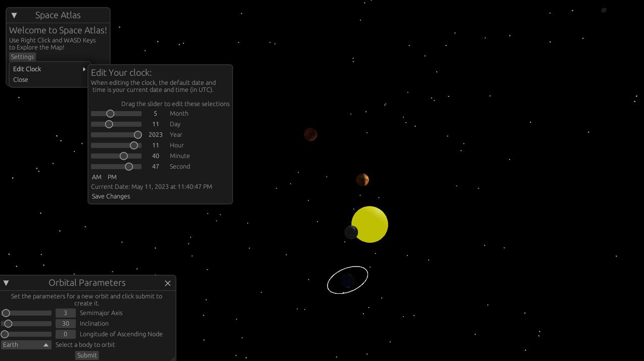Select the reddish planet near the clock panel
644x361 pixels.
[x=310, y=134]
